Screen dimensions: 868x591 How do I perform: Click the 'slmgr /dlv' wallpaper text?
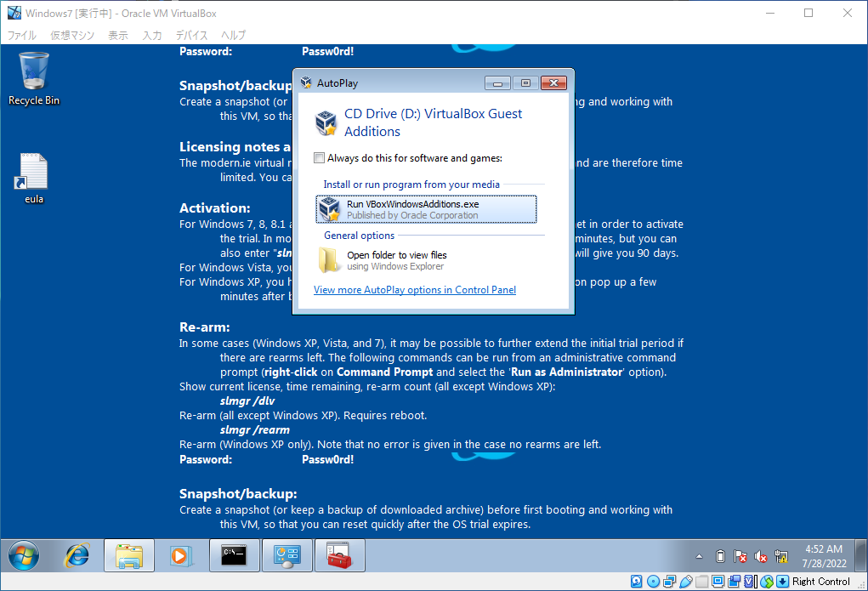247,401
